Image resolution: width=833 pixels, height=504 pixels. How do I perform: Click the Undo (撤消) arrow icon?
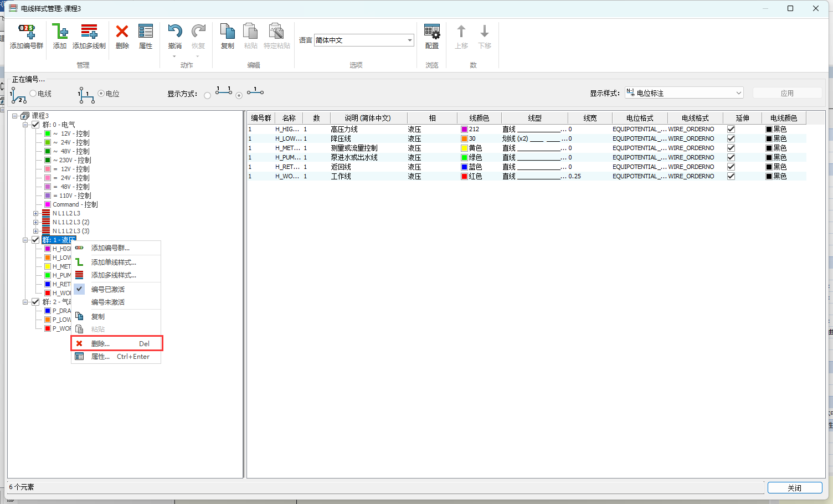(x=174, y=32)
